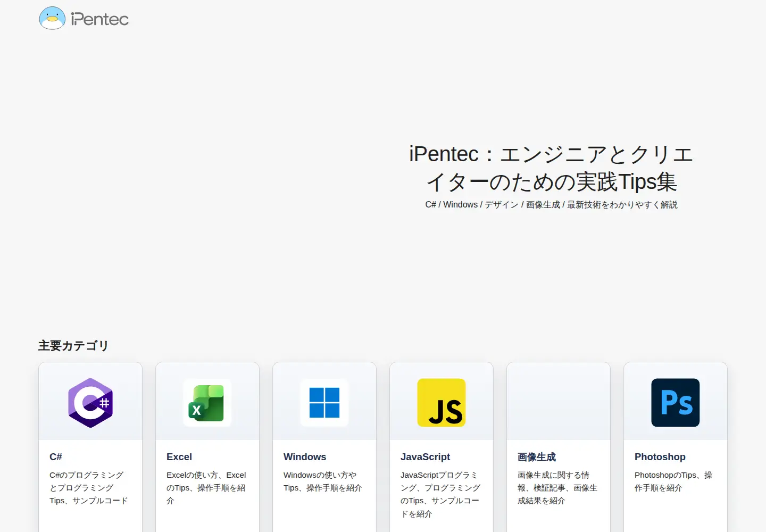
Task: Click the iPentec penguin logo icon
Action: (52, 19)
